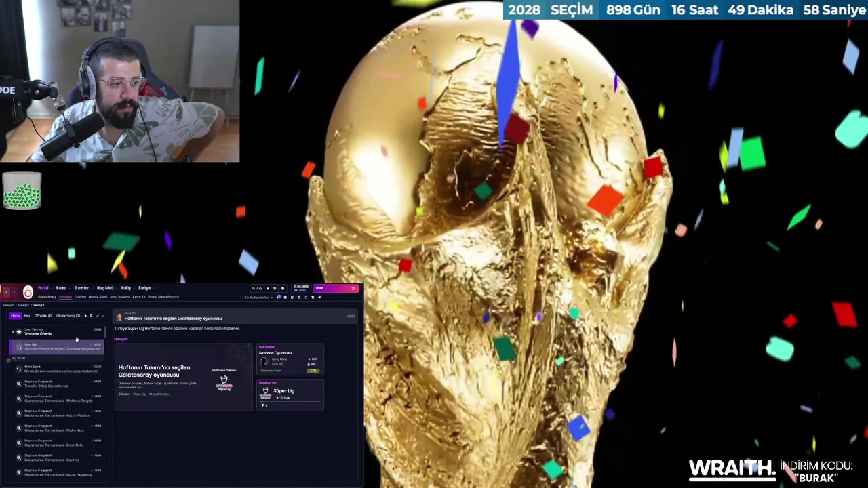
Task: Open the Kariyer menu
Action: point(144,288)
